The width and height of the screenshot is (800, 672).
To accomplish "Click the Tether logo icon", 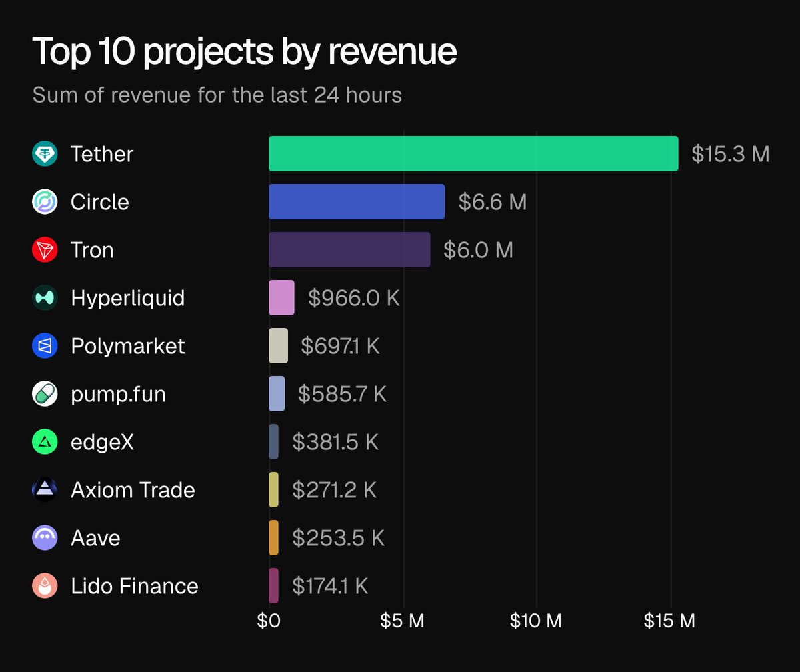I will coord(45,154).
